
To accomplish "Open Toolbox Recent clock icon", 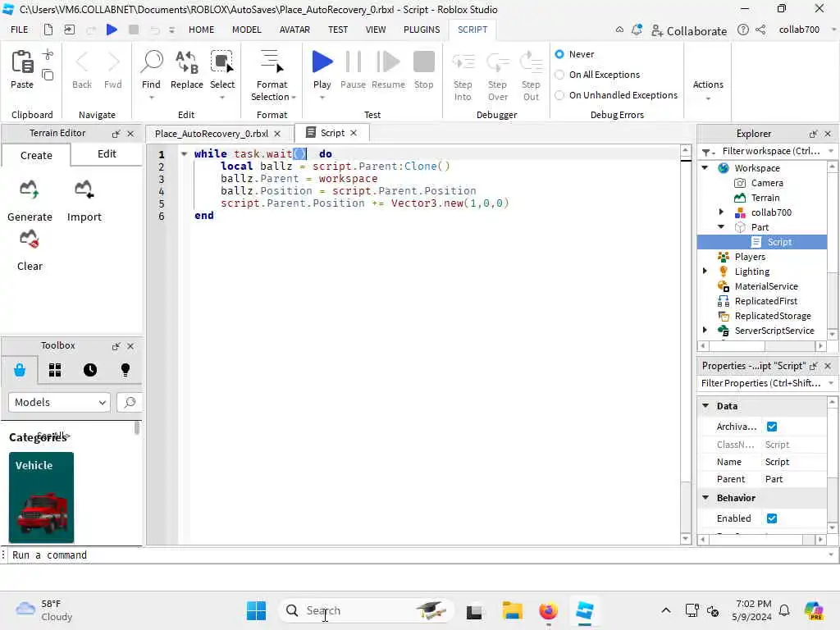I will 90,370.
